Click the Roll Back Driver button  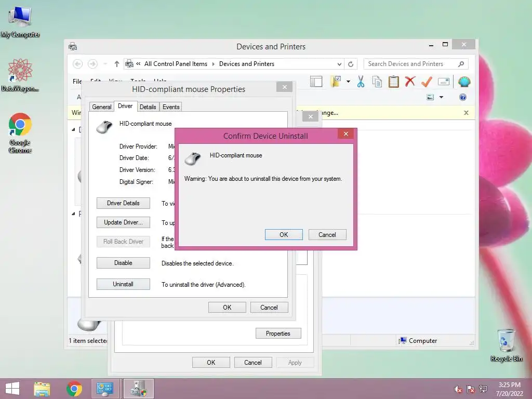123,242
